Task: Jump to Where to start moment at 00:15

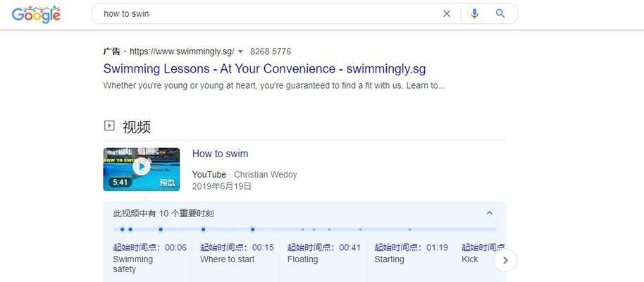Action: (237, 254)
